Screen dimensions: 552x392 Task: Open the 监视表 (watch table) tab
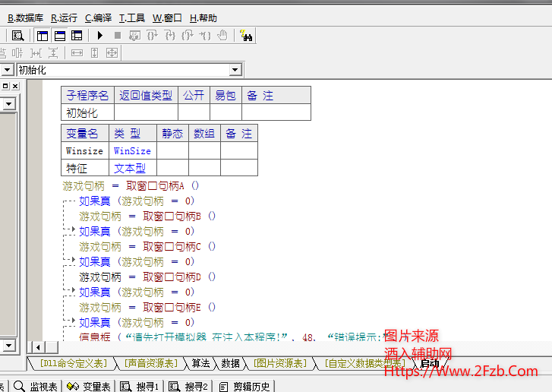(36, 387)
